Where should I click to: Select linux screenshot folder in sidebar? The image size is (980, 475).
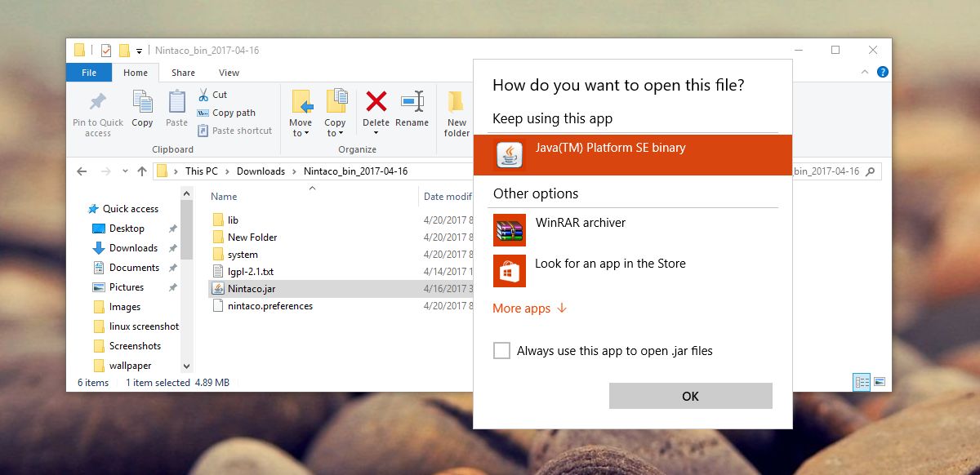(x=136, y=326)
